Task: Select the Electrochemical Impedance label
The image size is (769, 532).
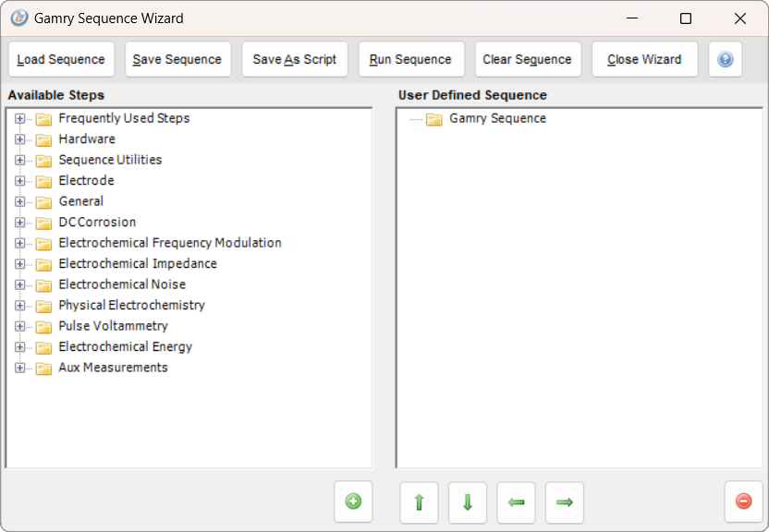Action: (x=138, y=264)
